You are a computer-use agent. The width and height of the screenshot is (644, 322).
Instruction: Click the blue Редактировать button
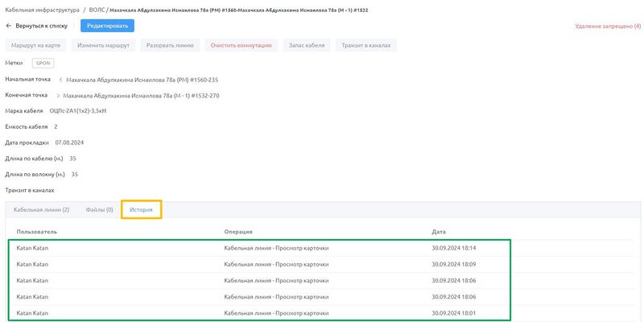[x=107, y=26]
